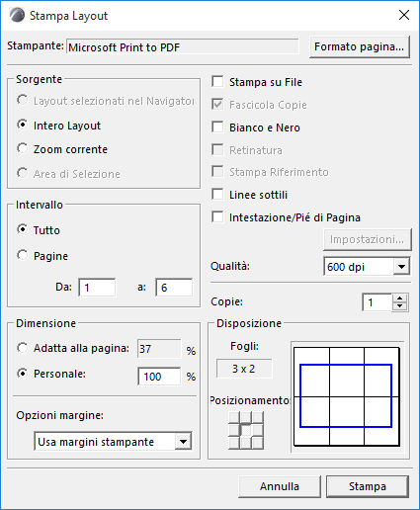This screenshot has height=510, width=420.
Task: Set positioning to the bottom-right grid cell
Action: point(258,443)
